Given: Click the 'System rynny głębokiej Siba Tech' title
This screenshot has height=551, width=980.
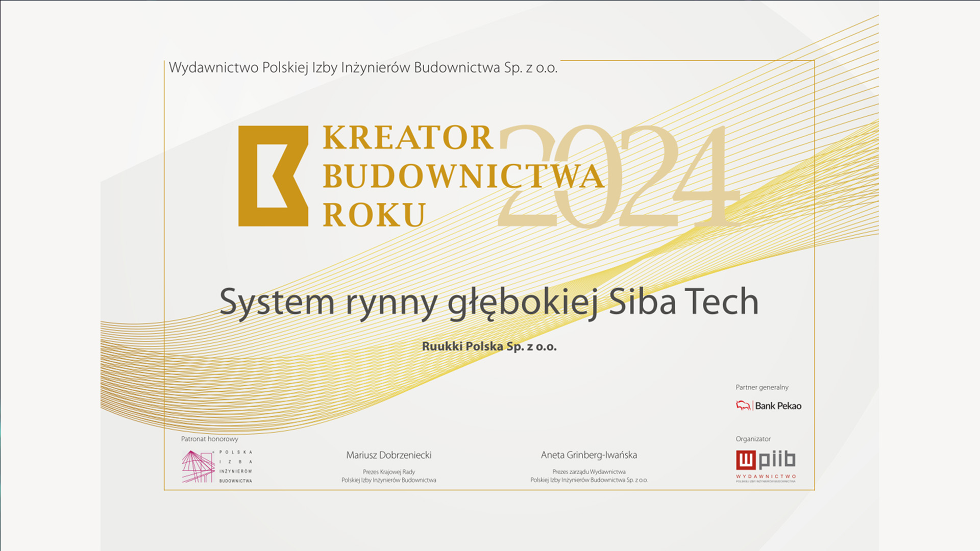Looking at the screenshot, I should click(489, 303).
